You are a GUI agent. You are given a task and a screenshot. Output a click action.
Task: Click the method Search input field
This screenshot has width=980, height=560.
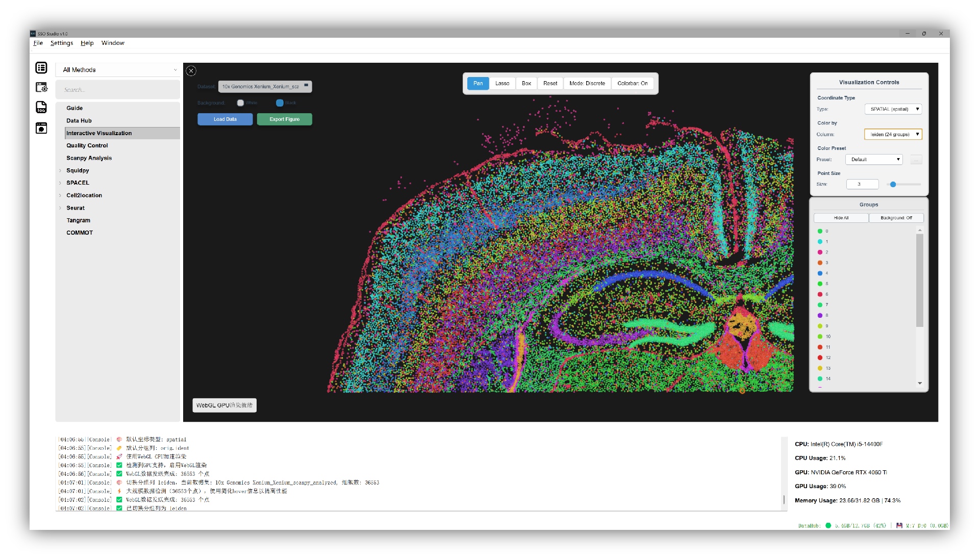pos(118,90)
